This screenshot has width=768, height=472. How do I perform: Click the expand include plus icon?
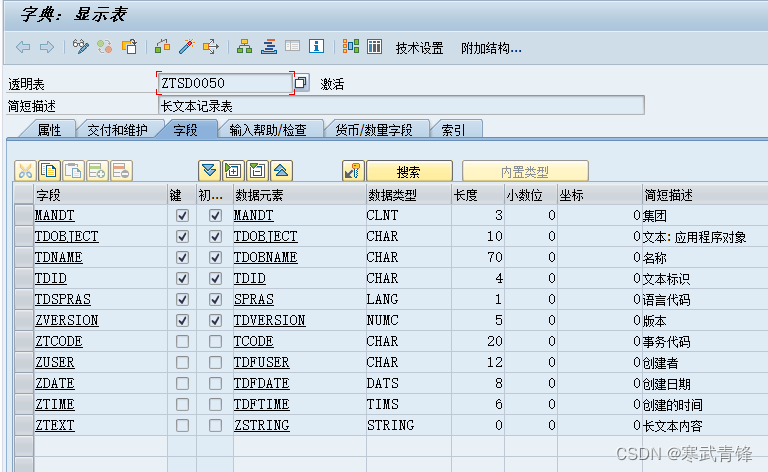click(x=233, y=171)
